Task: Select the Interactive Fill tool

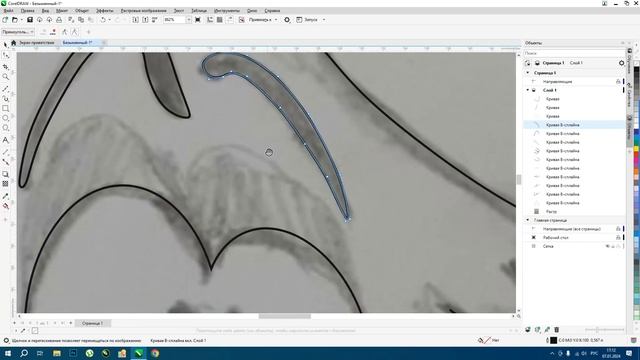Action: [x=5, y=206]
